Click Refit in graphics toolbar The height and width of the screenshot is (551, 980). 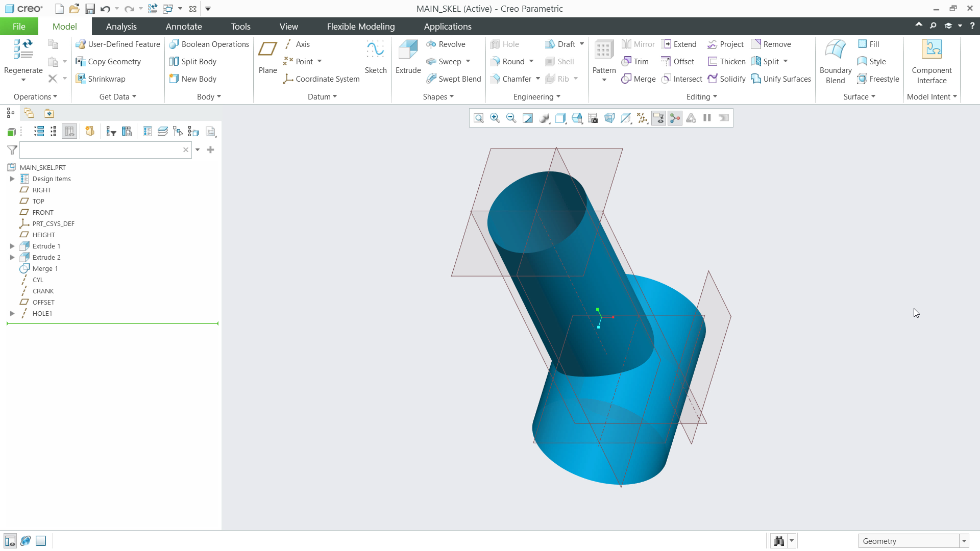click(x=478, y=118)
